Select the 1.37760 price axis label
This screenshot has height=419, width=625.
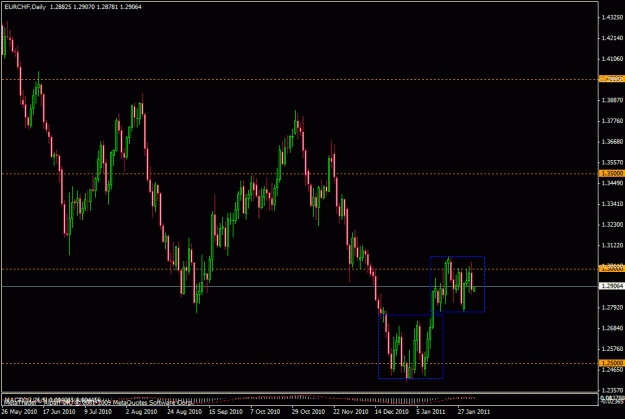612,121
